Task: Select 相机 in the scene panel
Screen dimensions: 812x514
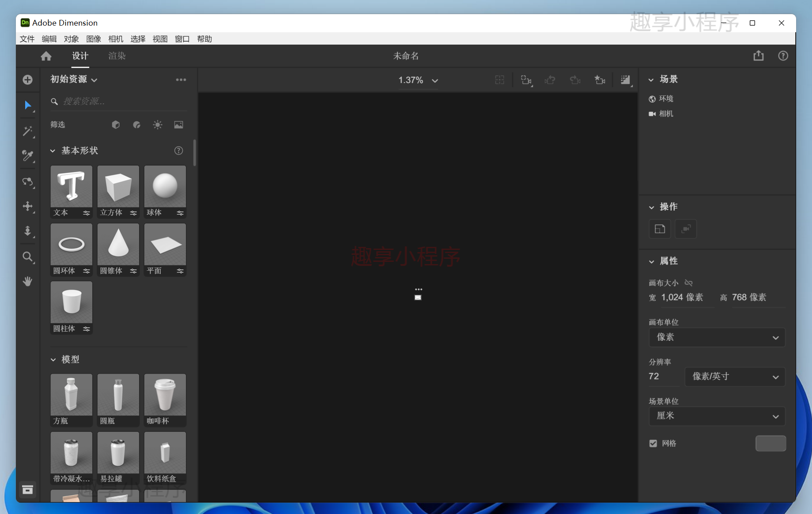Action: coord(661,114)
